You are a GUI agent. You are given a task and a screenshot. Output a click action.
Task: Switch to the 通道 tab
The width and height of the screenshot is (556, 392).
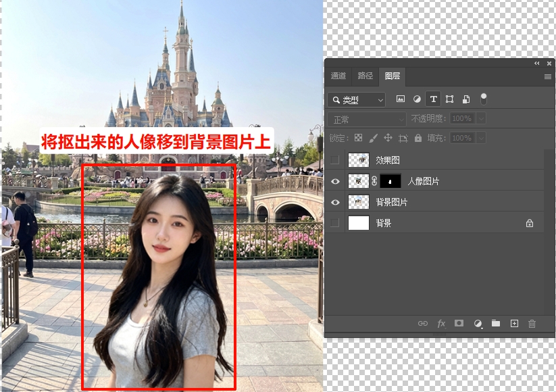(x=338, y=76)
